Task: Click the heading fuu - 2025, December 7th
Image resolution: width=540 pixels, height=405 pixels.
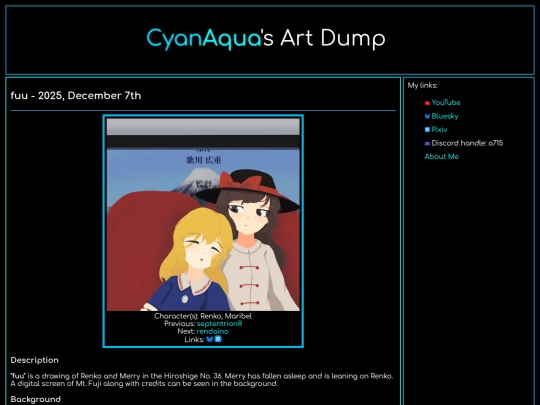Action: pyautogui.click(x=76, y=96)
